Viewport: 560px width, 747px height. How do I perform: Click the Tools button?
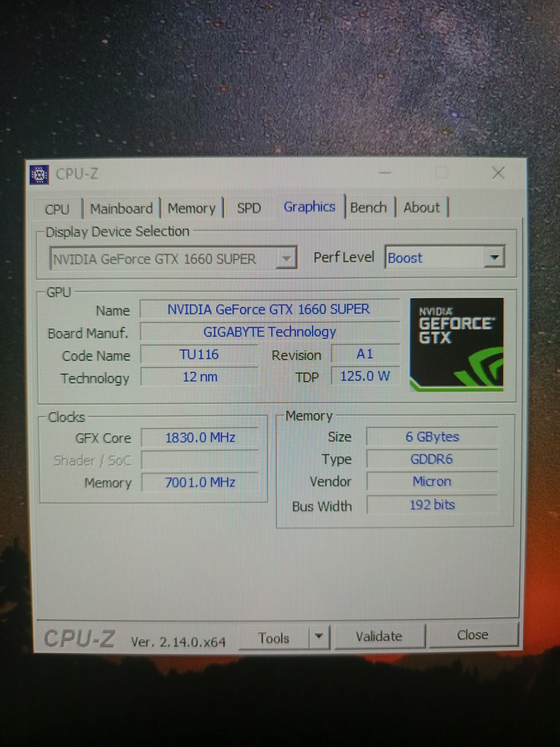coord(274,637)
